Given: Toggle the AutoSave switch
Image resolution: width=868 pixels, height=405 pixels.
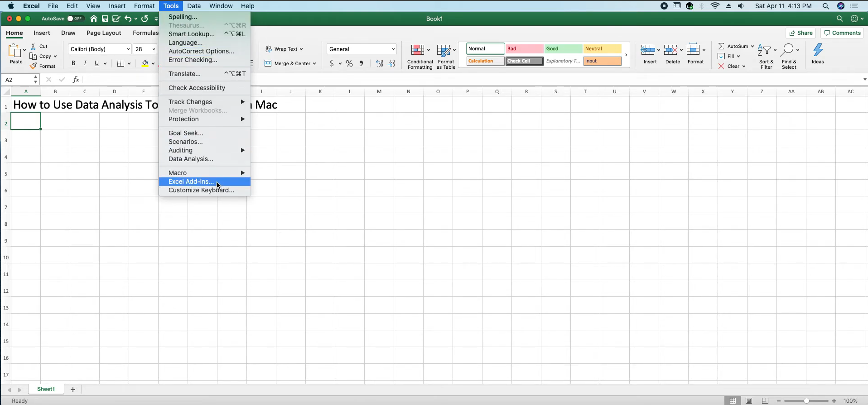Looking at the screenshot, I should coord(75,19).
